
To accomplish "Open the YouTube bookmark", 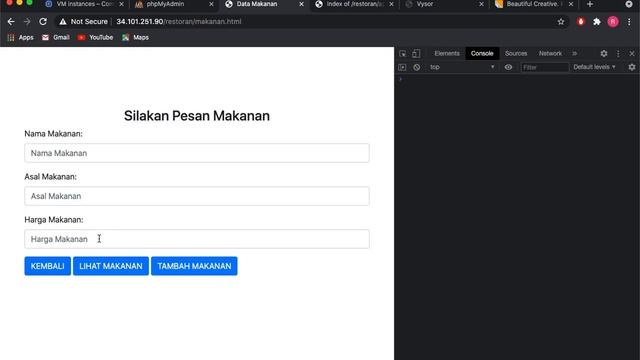I will (x=96, y=38).
